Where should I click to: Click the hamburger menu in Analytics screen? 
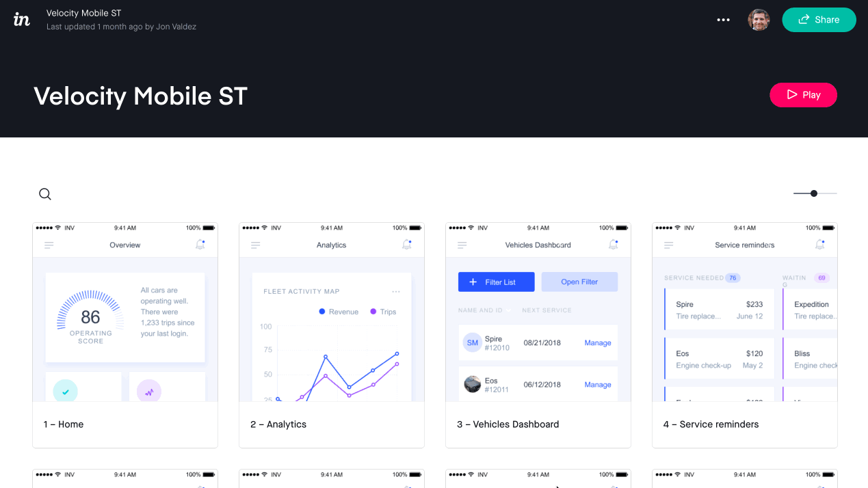(x=256, y=245)
